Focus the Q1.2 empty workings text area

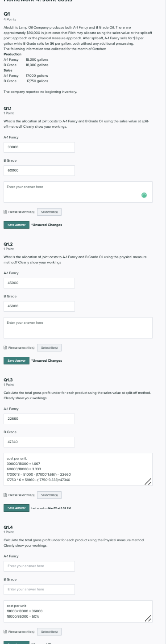coord(78,328)
